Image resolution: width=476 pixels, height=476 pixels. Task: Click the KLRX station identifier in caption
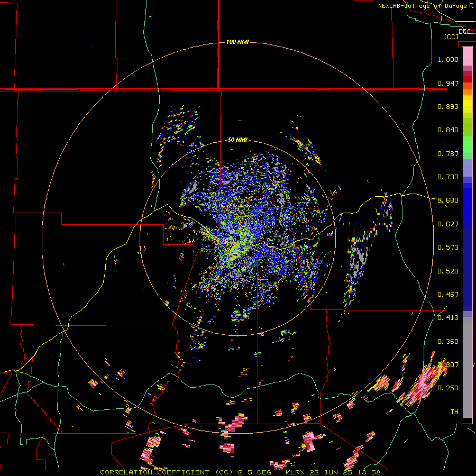(x=295, y=472)
